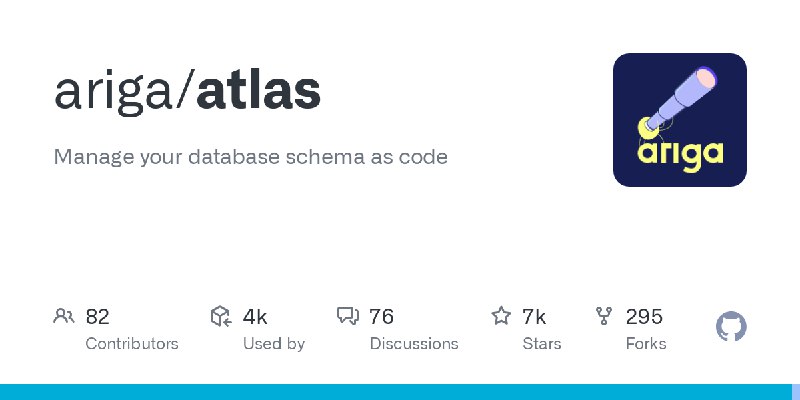Click the Used by package icon
This screenshot has height=400, width=800.
coord(221,316)
